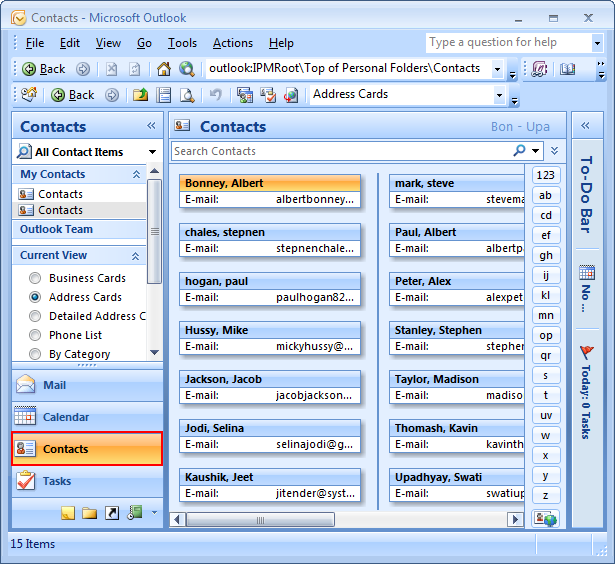Screen dimensions: 615x564
Task: Expand the Query Builder chevrons
Action: pos(554,151)
